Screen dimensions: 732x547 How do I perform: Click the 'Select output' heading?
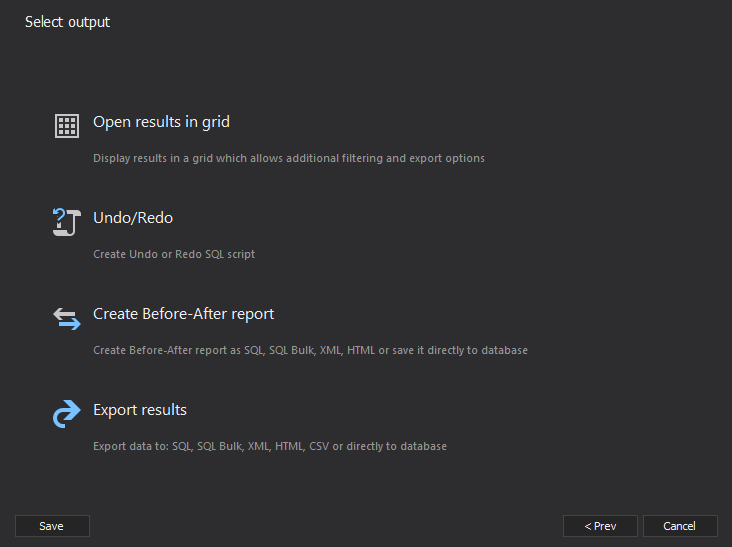pyautogui.click(x=67, y=22)
